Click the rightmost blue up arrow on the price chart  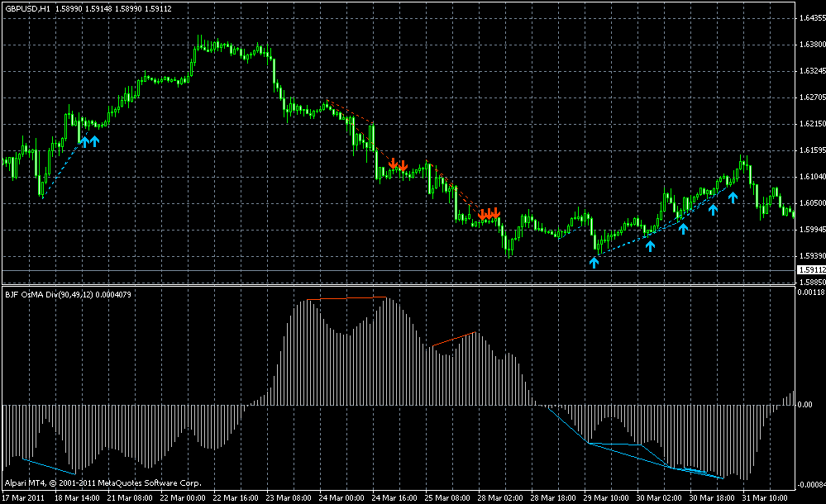[x=733, y=197]
